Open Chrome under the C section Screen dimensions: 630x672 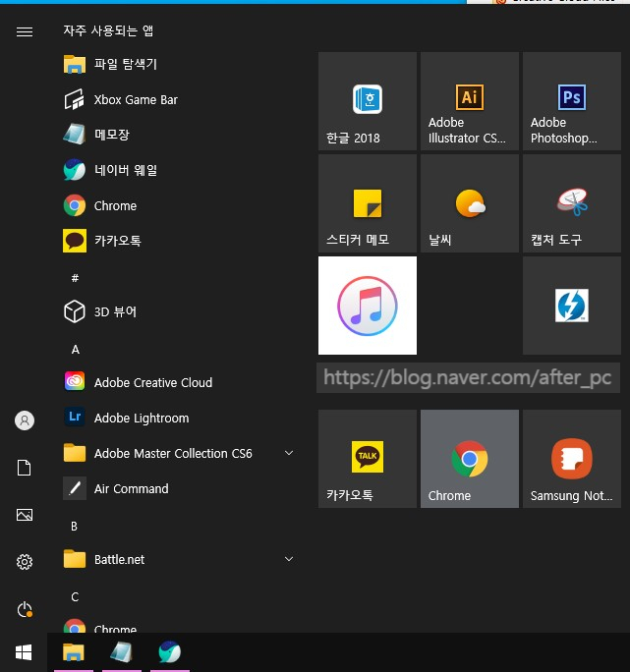(178, 627)
